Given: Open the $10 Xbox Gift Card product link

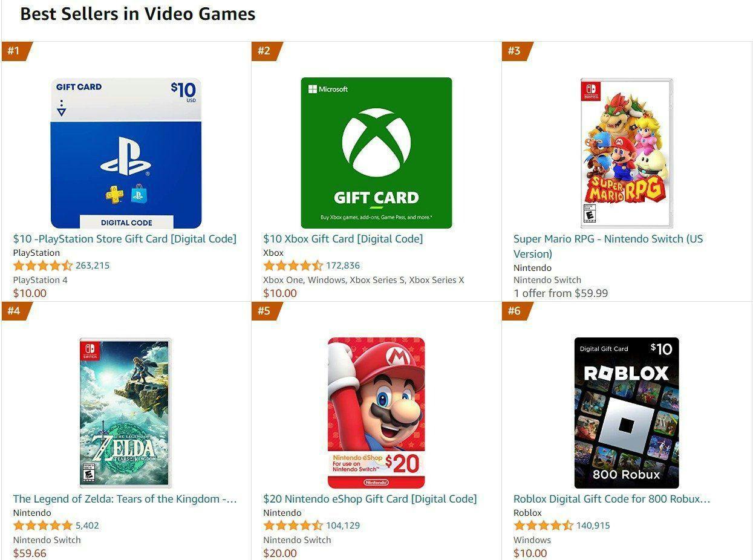Looking at the screenshot, I should pos(343,238).
